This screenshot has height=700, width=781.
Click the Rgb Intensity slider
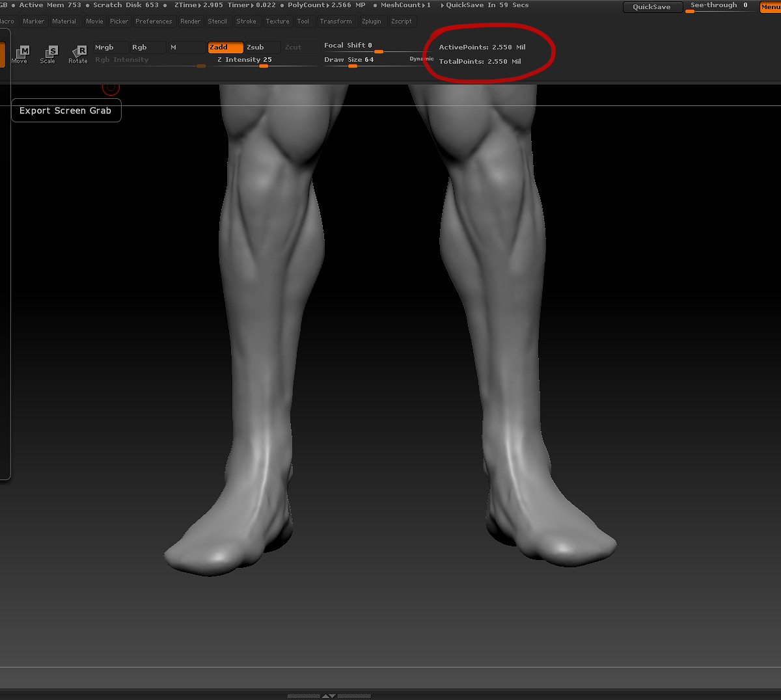150,61
